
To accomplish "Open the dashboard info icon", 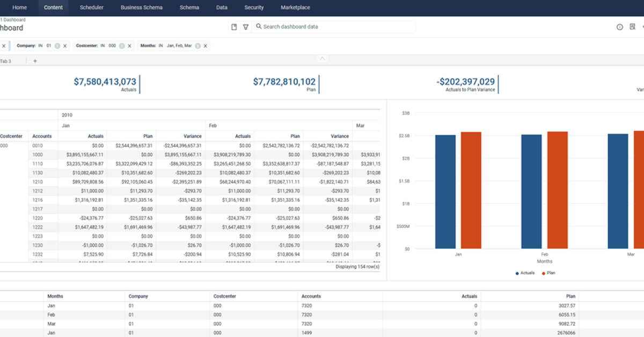I will point(620,27).
